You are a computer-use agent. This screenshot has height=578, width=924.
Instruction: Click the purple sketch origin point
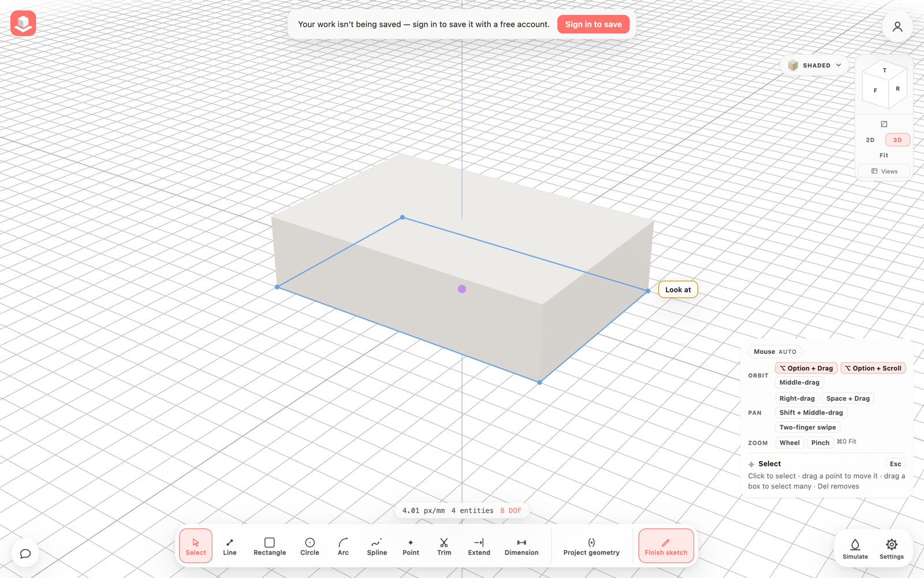[462, 289]
